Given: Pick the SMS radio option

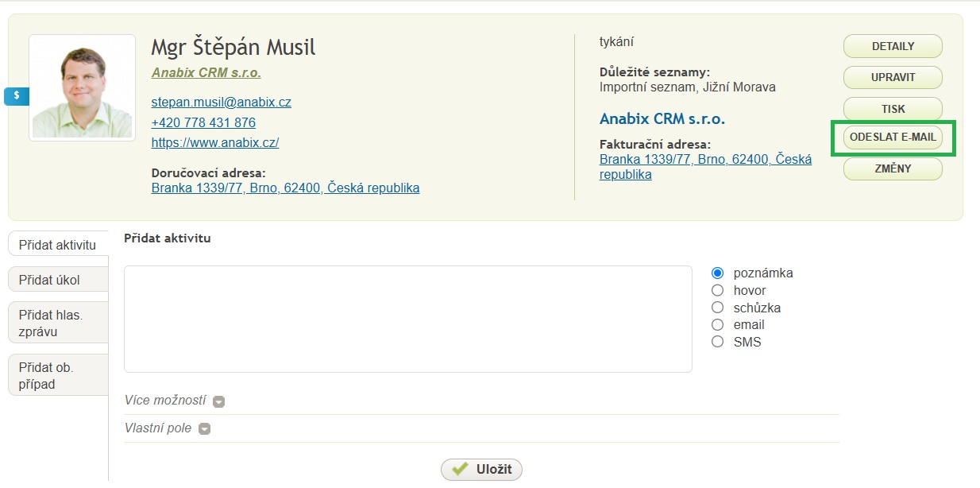Looking at the screenshot, I should [718, 342].
